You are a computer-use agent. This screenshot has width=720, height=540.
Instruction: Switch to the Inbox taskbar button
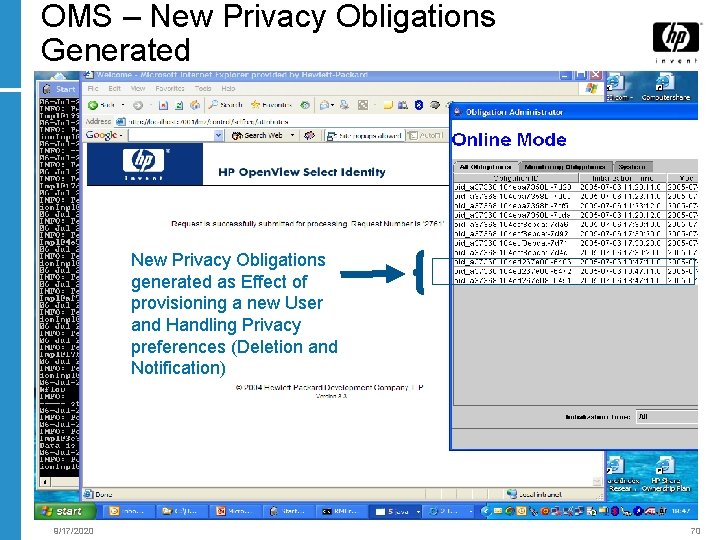127,511
